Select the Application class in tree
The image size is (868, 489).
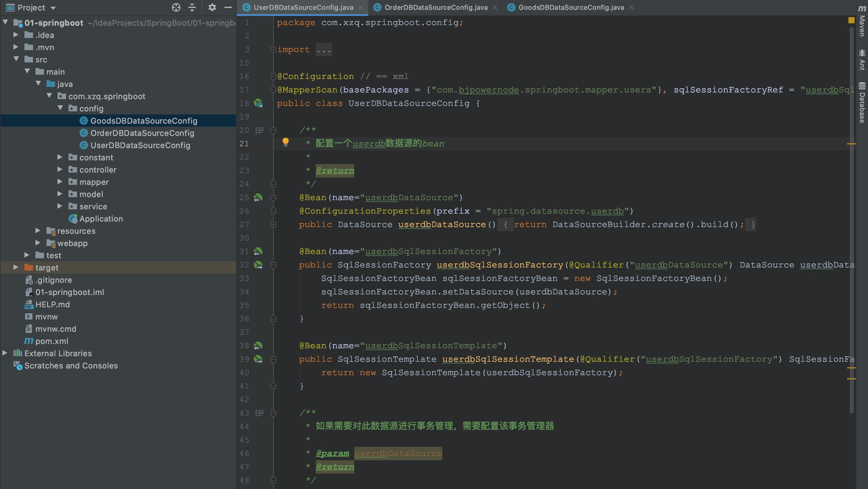(x=101, y=219)
